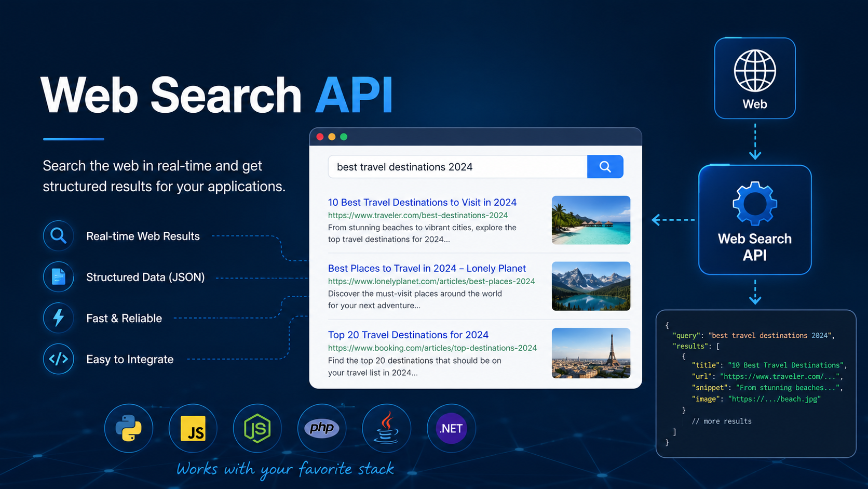Click the gear icon in Web Search API box

point(755,203)
